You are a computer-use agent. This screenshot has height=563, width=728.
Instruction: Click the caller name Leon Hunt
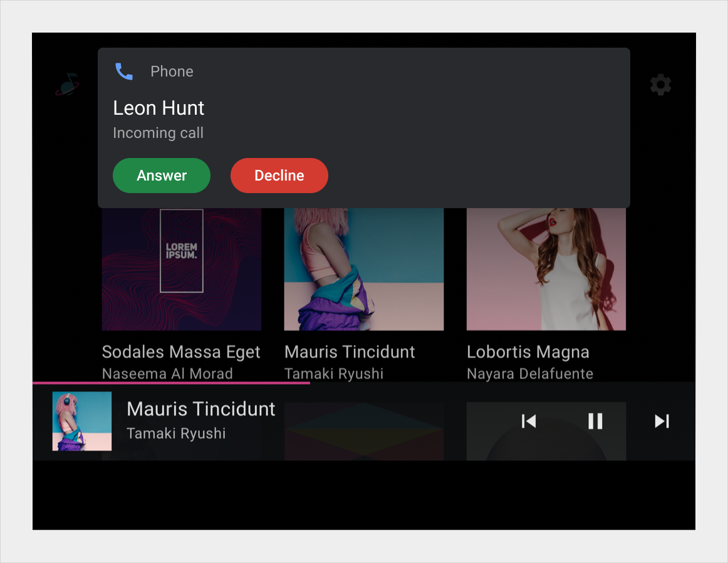pyautogui.click(x=159, y=108)
